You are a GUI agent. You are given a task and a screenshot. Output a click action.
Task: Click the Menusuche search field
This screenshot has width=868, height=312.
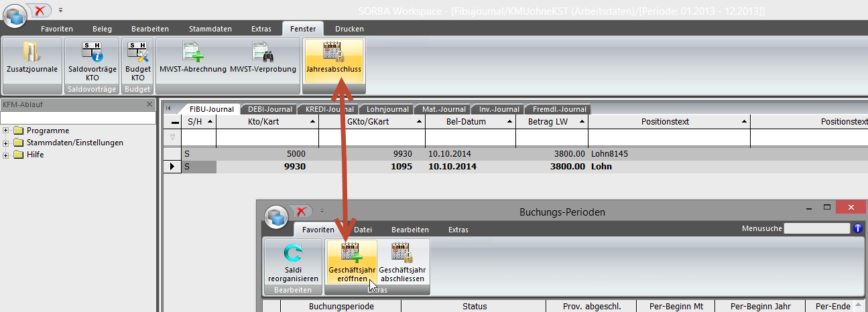pos(816,229)
